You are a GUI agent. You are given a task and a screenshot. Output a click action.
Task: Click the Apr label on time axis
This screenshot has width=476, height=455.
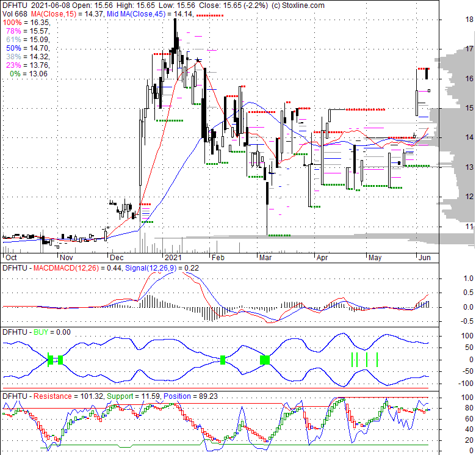(x=322, y=258)
